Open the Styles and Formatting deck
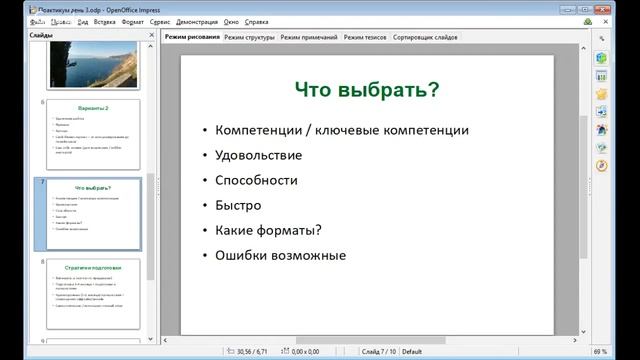 [x=601, y=130]
